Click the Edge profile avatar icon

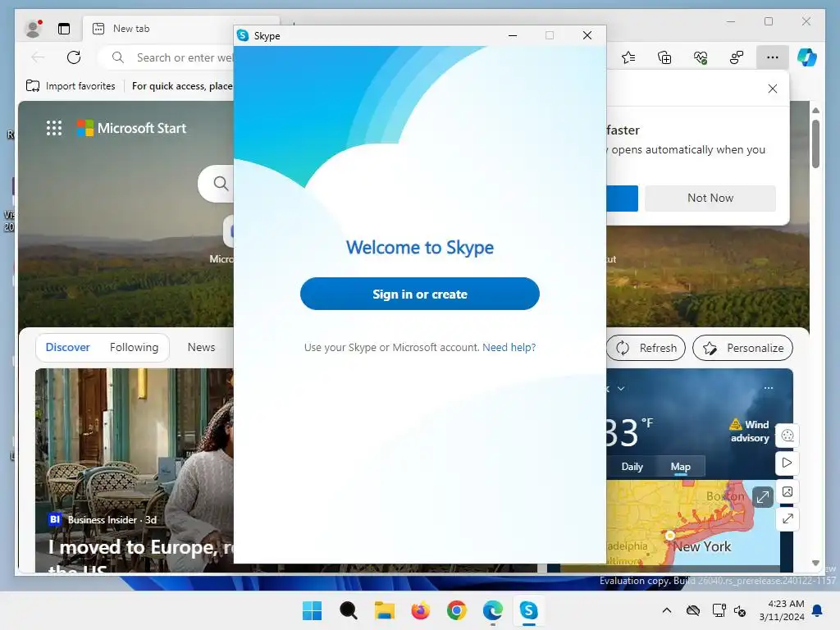[34, 29]
